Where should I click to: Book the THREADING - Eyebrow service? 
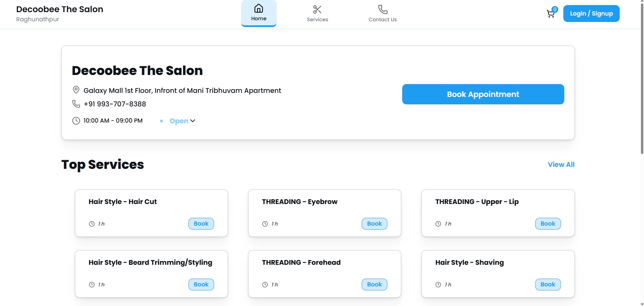click(374, 224)
